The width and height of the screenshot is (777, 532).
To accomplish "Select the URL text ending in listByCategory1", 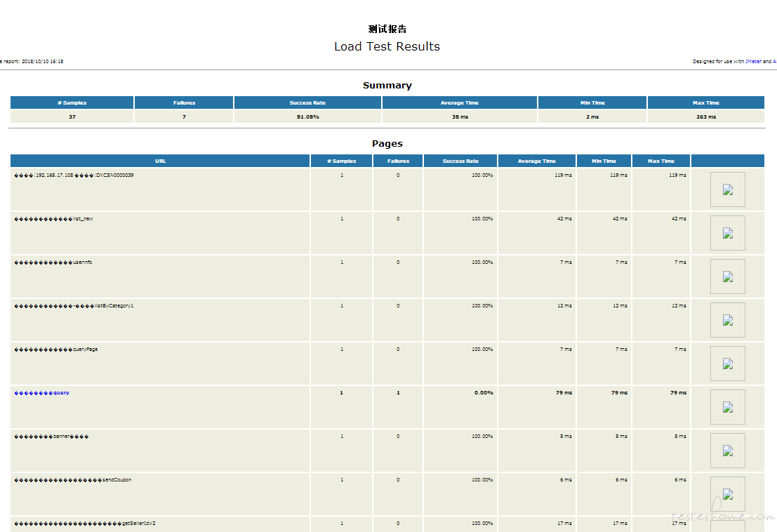I will (74, 306).
